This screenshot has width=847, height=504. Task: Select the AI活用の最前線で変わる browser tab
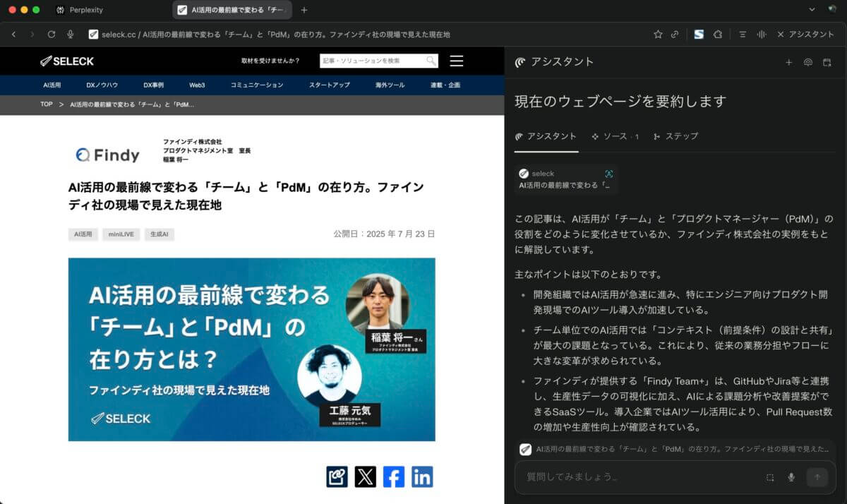[233, 10]
